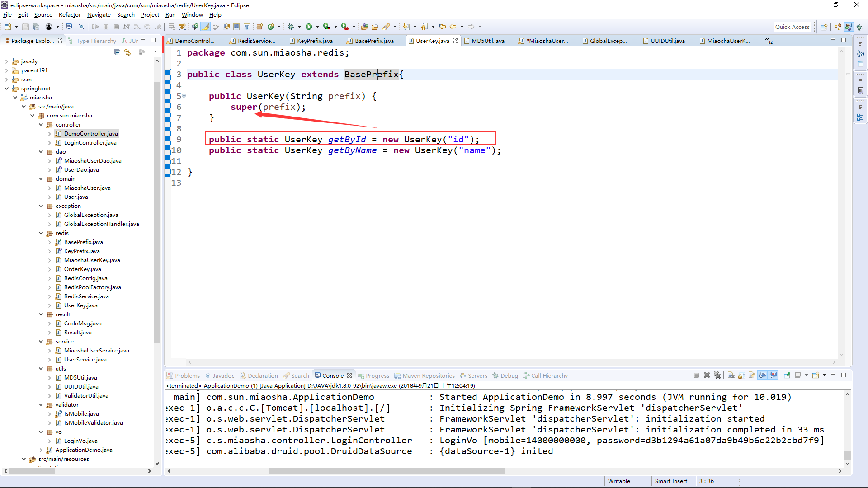The width and height of the screenshot is (868, 488).
Task: Click the Save All toolbar icon
Action: [x=36, y=27]
